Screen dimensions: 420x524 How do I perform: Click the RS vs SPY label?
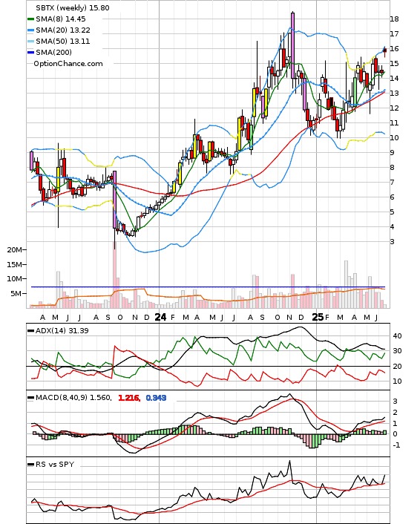[55, 464]
